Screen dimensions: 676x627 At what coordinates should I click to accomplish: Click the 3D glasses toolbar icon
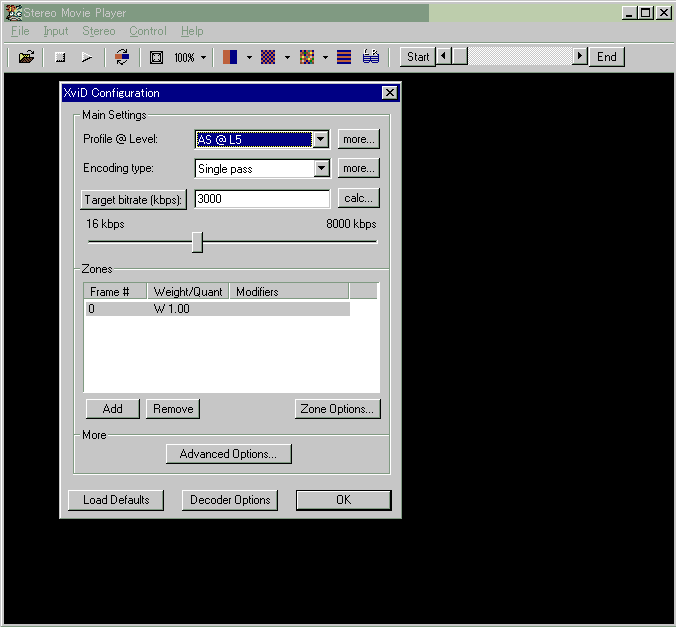pyautogui.click(x=370, y=57)
